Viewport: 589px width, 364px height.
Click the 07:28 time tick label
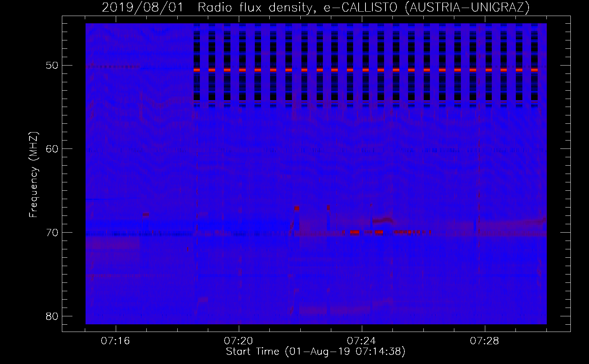[485, 341]
